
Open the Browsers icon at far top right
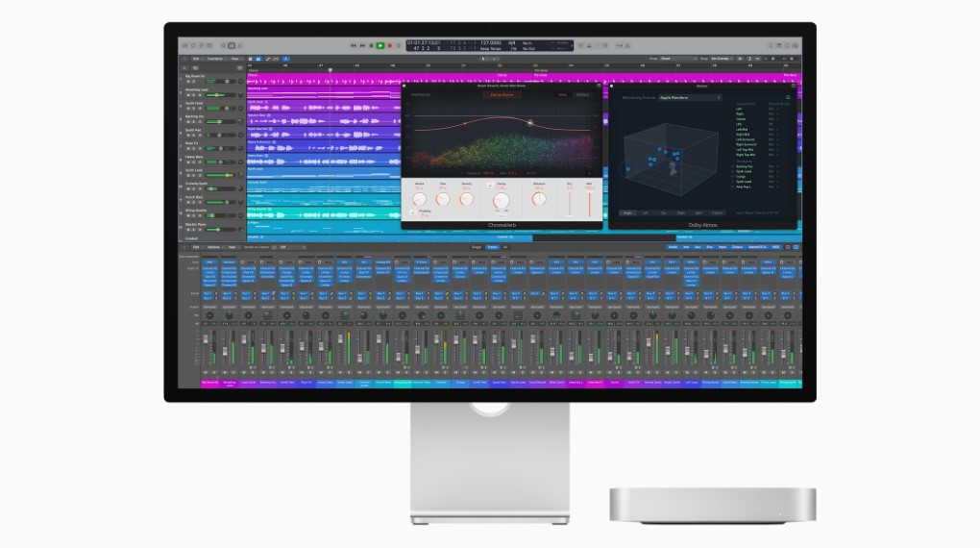point(795,46)
